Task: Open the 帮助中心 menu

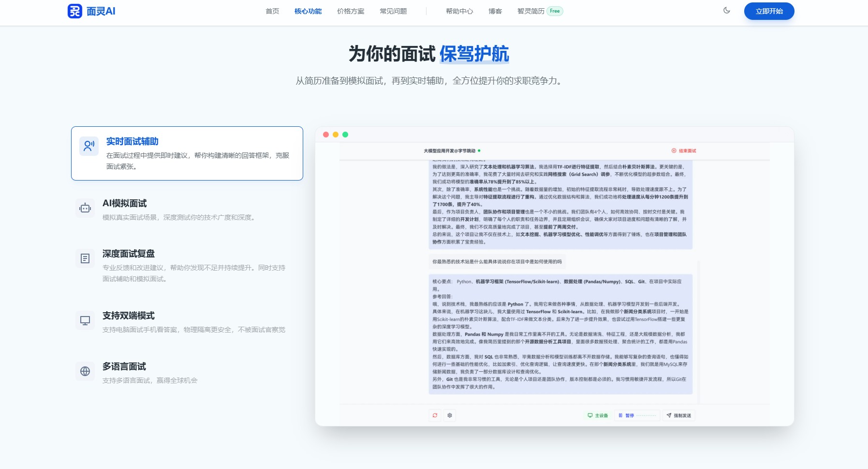Action: coord(460,11)
